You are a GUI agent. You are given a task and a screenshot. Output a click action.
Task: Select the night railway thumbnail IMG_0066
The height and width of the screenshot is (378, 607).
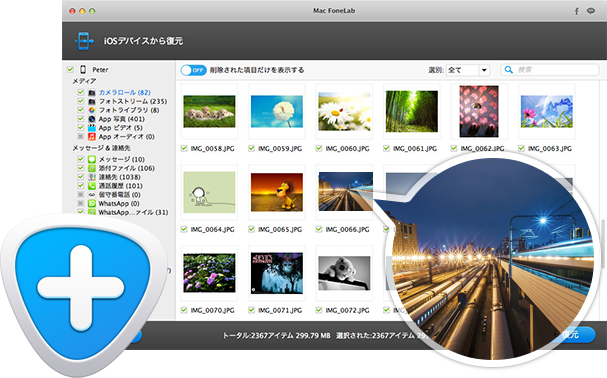pyautogui.click(x=345, y=191)
